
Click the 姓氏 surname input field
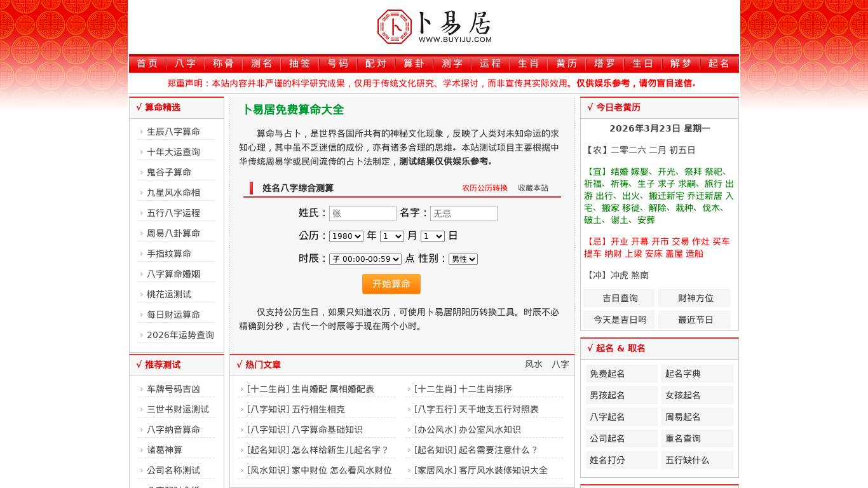point(363,213)
